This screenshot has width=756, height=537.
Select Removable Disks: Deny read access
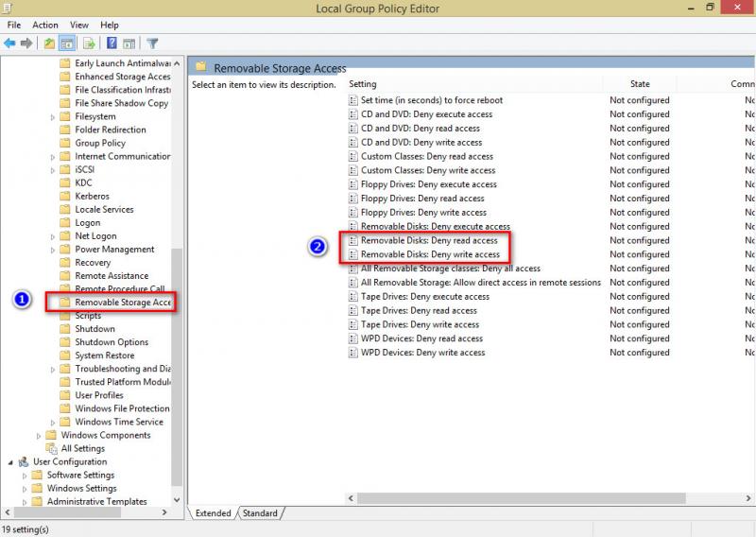(x=429, y=240)
